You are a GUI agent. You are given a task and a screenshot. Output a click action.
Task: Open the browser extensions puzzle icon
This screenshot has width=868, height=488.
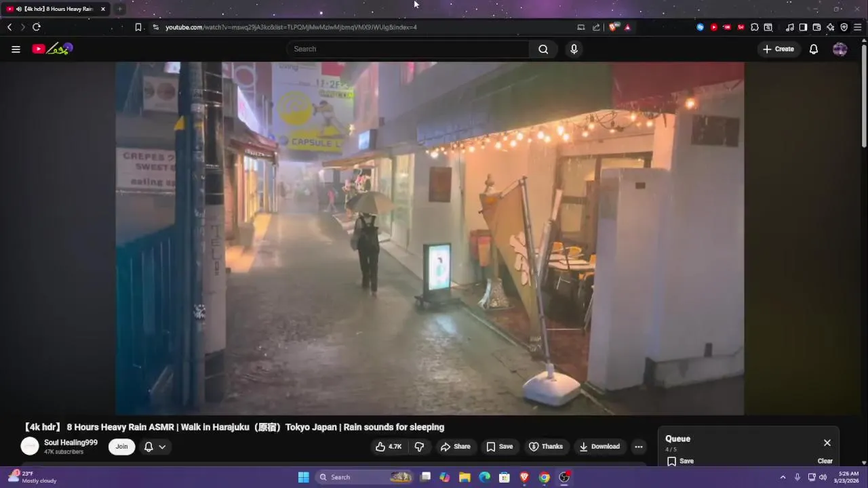[755, 27]
